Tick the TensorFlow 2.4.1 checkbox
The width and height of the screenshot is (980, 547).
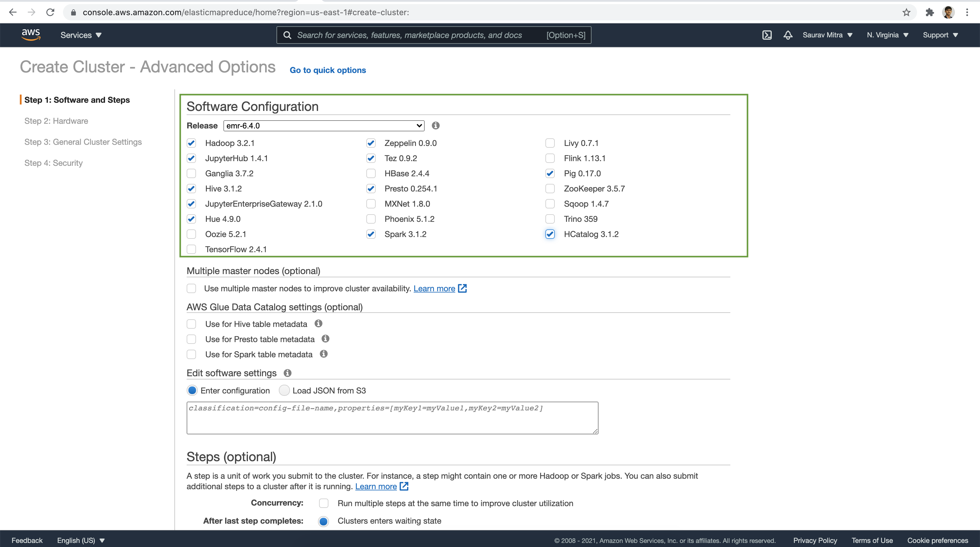pos(191,249)
